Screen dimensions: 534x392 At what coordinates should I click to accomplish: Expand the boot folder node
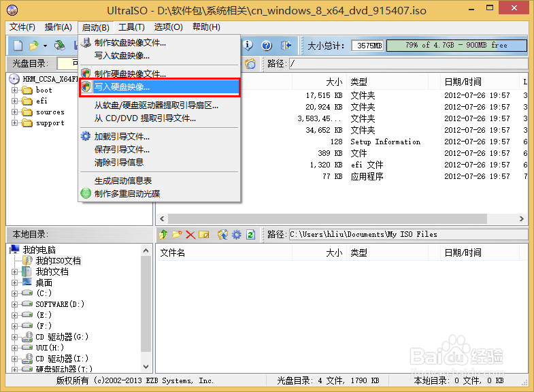[x=14, y=91]
